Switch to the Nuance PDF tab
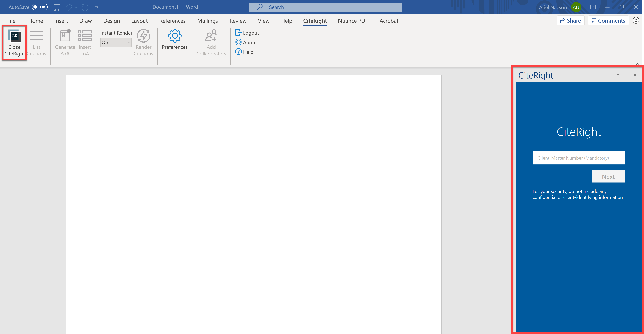The height and width of the screenshot is (334, 644). click(x=353, y=21)
